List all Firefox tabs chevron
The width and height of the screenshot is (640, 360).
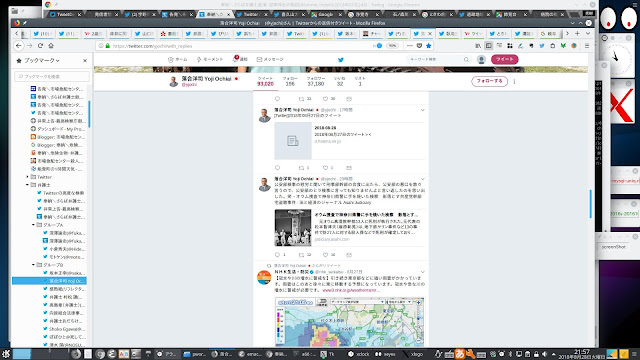pyautogui.click(x=588, y=33)
